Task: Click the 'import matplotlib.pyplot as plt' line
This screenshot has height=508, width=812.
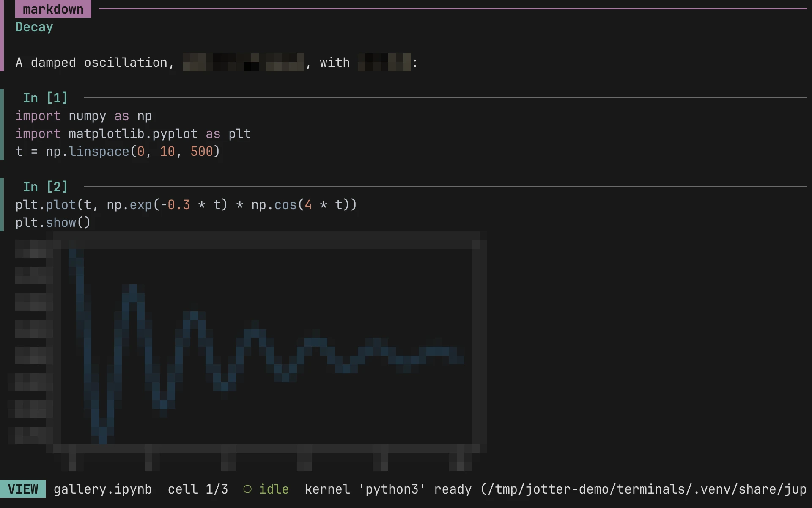Action: pos(133,134)
